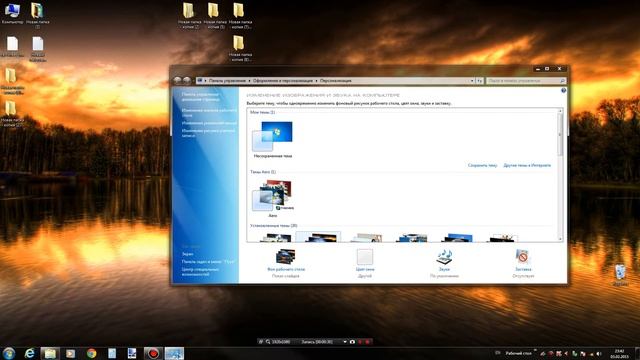640x360 pixels.
Task: Open Change account picture sidebar link
Action: (208, 133)
